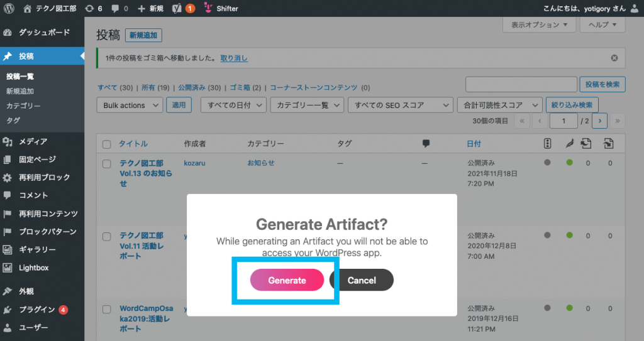Open the テクノ図工部 Vol.13 のお知らせ post title
644x341 pixels.
point(145,173)
